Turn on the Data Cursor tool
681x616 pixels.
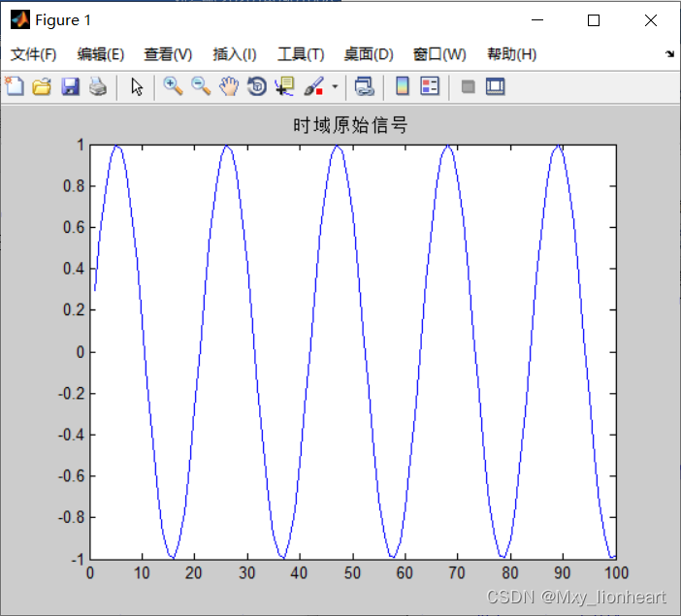tap(285, 86)
